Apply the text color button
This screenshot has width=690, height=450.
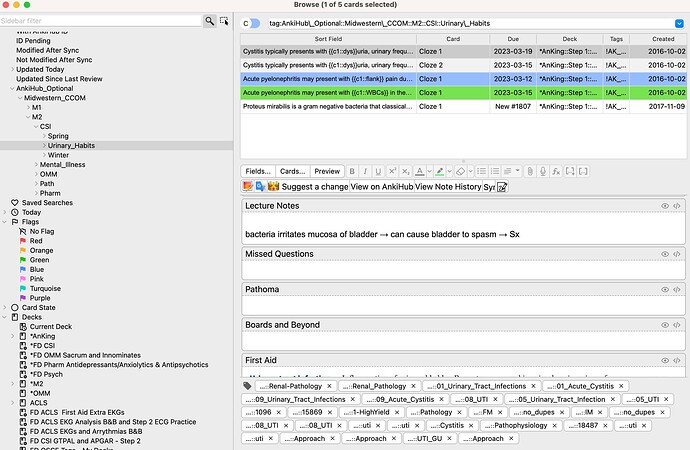click(x=420, y=172)
